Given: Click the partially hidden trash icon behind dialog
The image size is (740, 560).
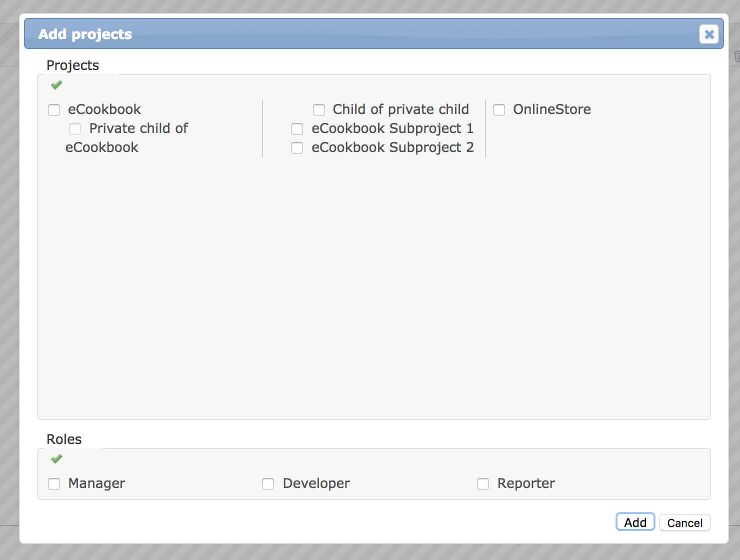Looking at the screenshot, I should 737,55.
